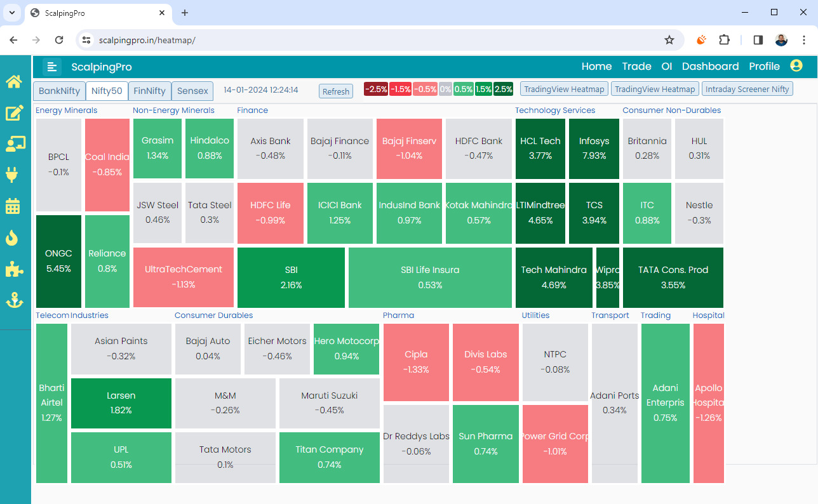Select the Tech Mahindra tile
The height and width of the screenshot is (504, 818).
pos(554,277)
